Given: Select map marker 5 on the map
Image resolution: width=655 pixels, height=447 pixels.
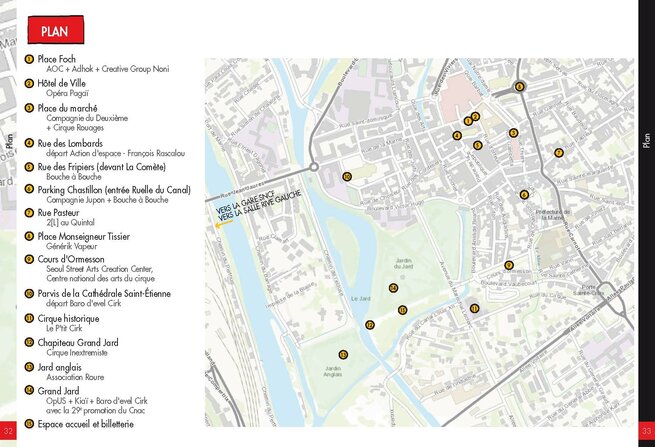Looking at the screenshot, I should tap(477, 145).
